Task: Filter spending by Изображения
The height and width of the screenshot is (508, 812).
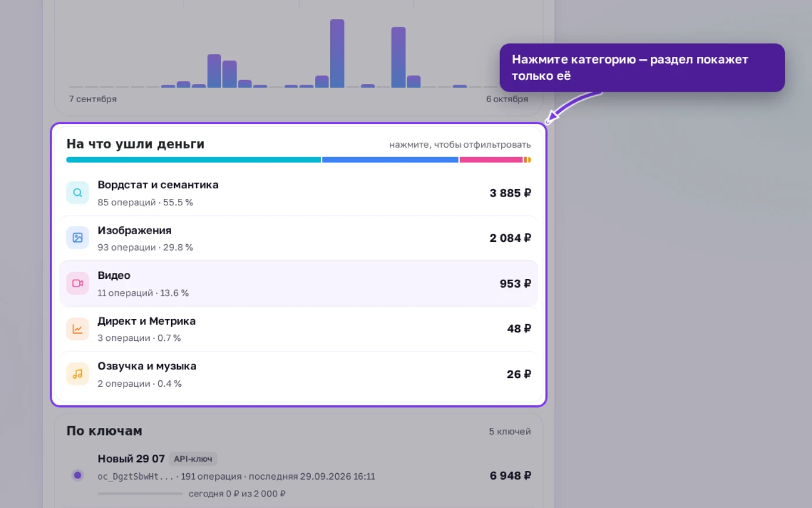Action: point(299,238)
